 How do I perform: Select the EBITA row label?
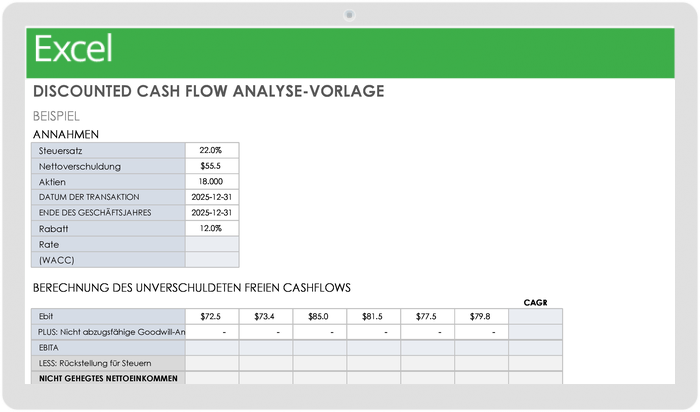point(108,347)
